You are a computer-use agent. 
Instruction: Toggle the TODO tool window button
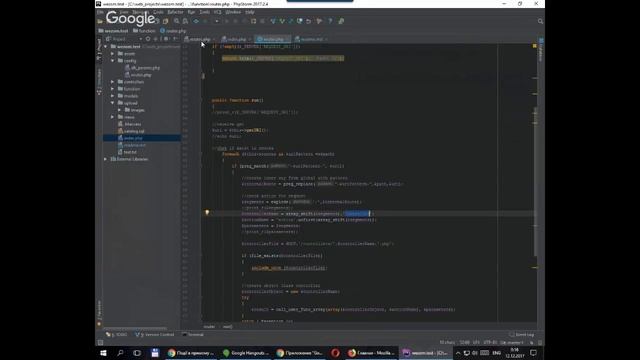pos(117,335)
